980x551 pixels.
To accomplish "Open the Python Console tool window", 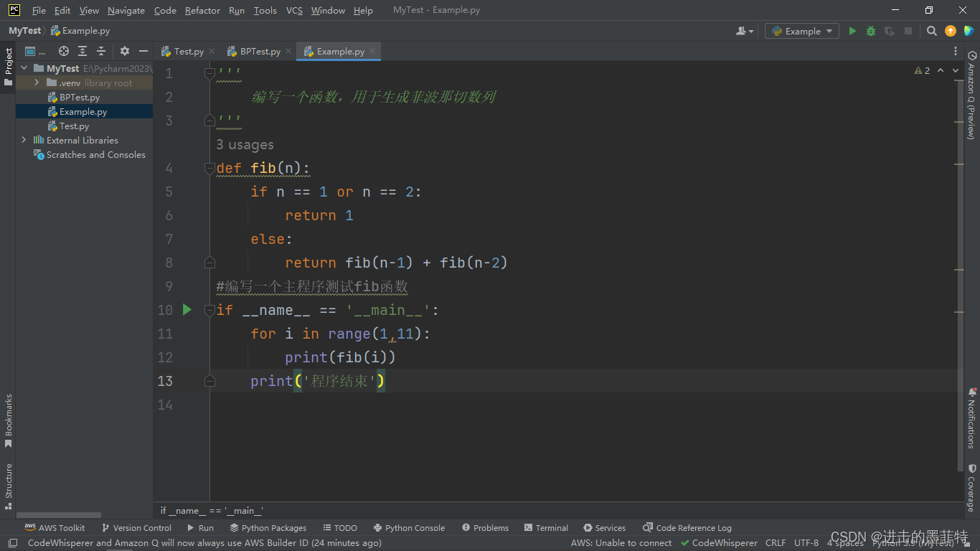I will click(x=407, y=527).
